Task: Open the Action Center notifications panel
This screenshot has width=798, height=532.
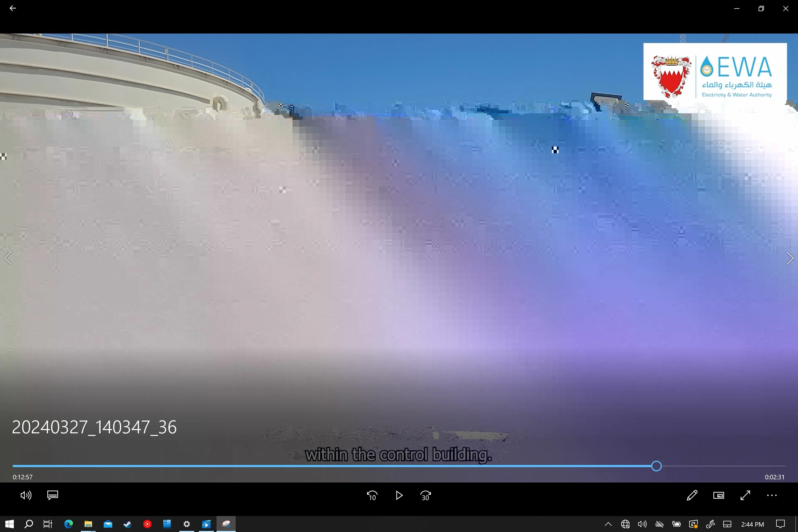Action: pyautogui.click(x=780, y=524)
